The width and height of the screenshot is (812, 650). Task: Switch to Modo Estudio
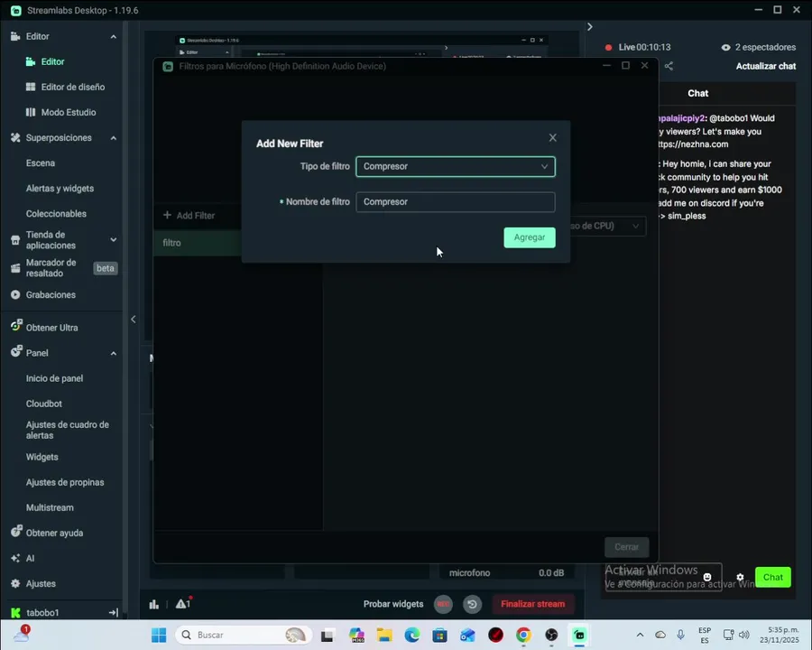click(x=69, y=113)
